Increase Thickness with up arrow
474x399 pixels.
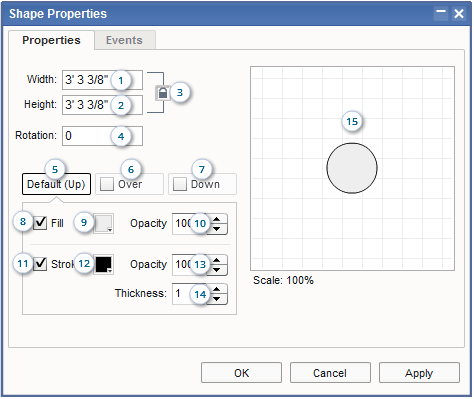217,289
